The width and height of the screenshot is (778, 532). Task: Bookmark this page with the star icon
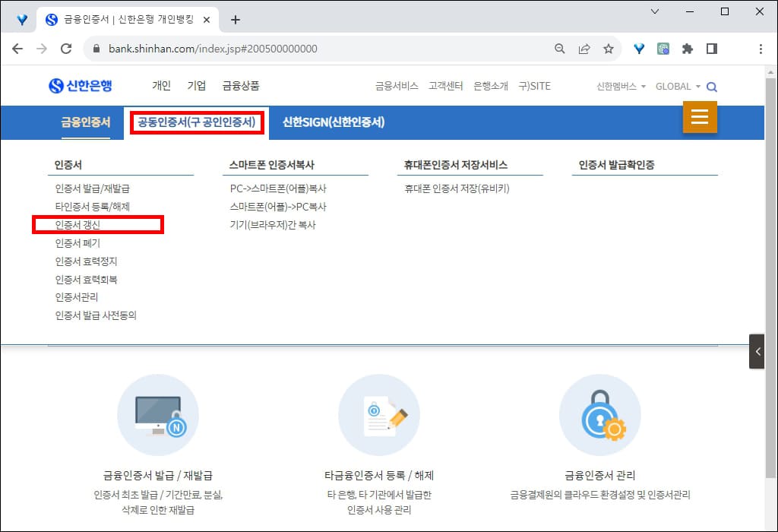[609, 47]
